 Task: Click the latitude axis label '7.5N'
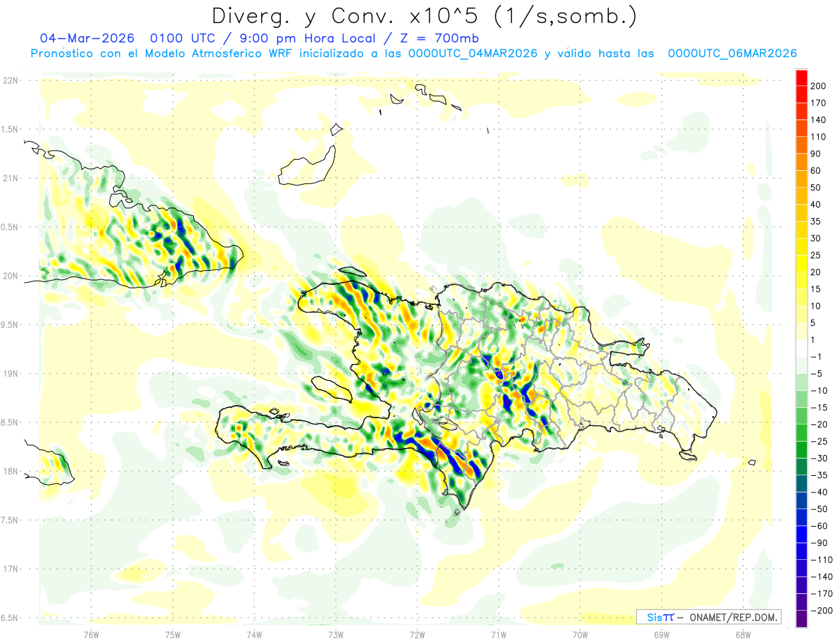tap(10, 520)
